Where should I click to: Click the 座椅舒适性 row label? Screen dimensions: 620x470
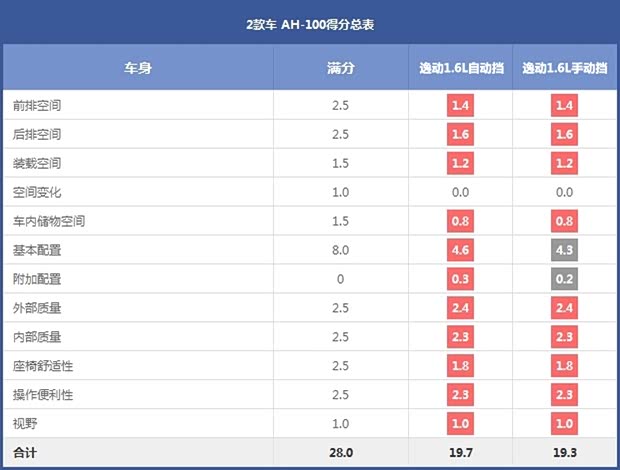point(43,366)
